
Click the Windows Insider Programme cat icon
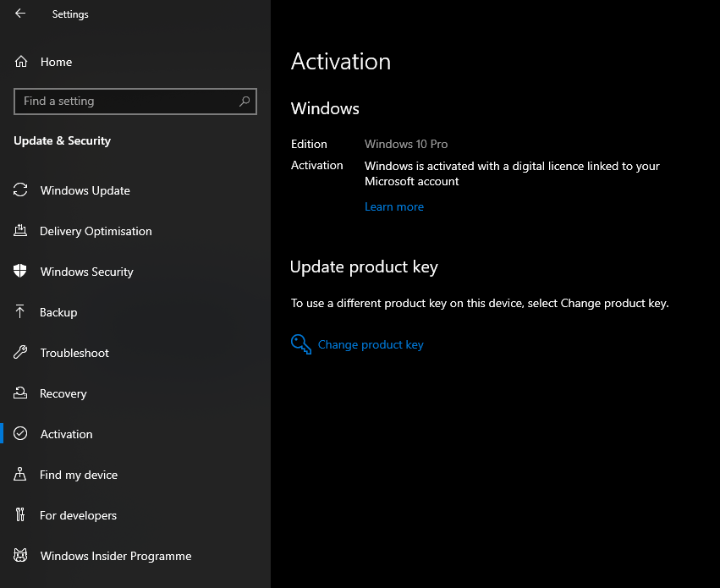20,555
